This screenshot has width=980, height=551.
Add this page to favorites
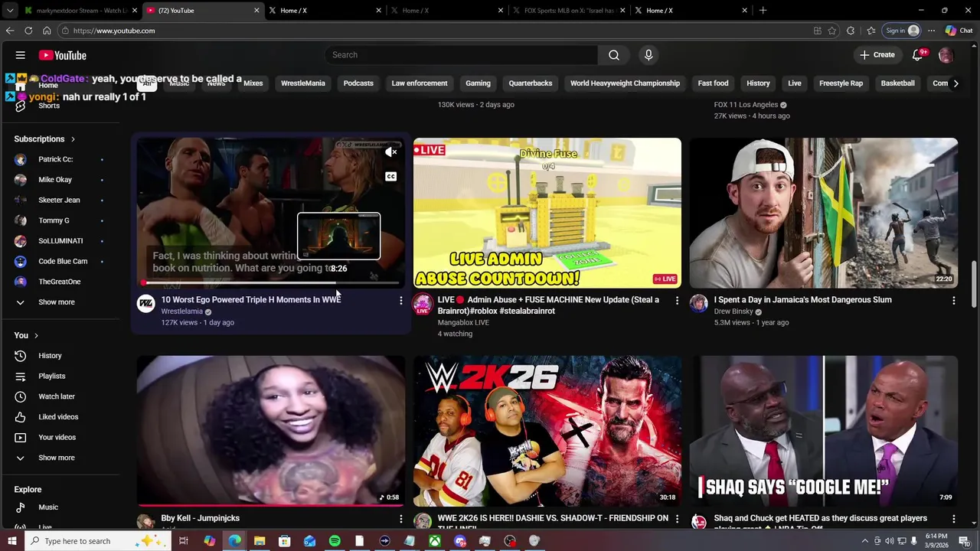click(832, 31)
